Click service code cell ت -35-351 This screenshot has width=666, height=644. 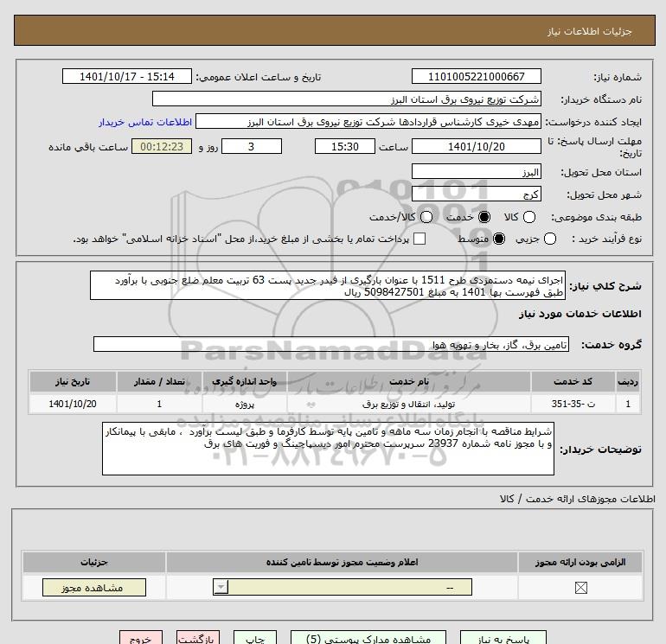[573, 404]
